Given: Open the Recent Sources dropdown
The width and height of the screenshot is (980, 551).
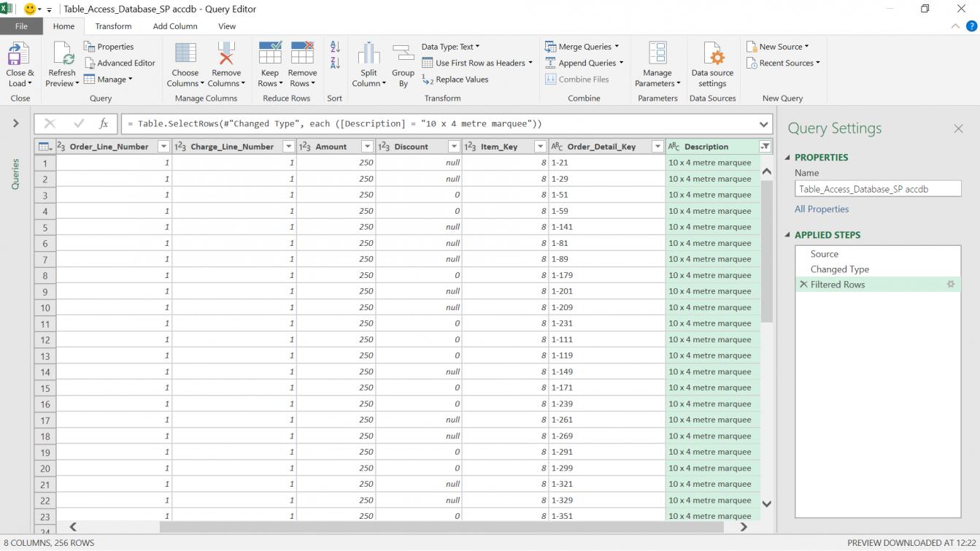Looking at the screenshot, I should point(783,63).
